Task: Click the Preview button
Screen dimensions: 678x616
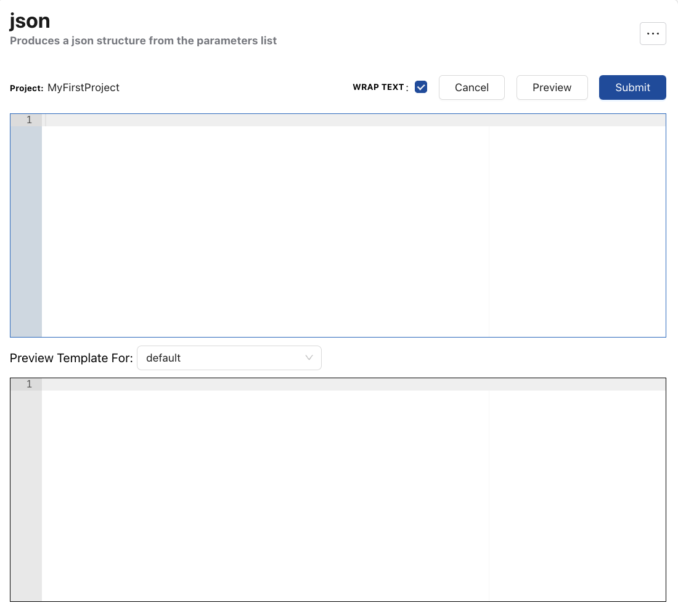Action: point(552,87)
